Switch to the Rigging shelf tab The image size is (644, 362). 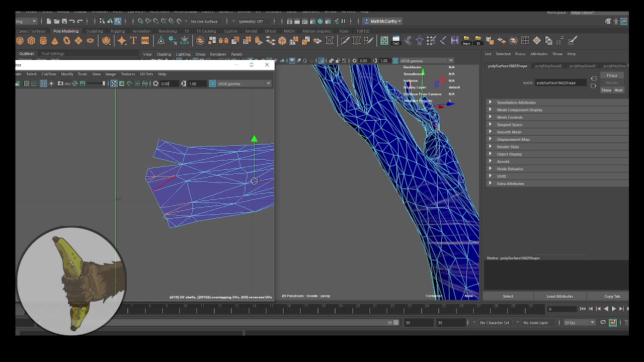click(118, 31)
